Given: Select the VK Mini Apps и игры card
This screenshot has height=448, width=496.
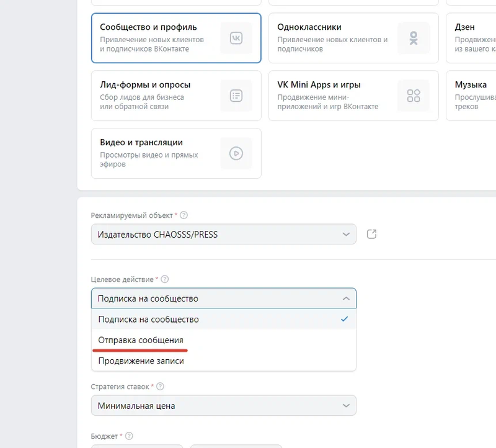Looking at the screenshot, I should (353, 96).
